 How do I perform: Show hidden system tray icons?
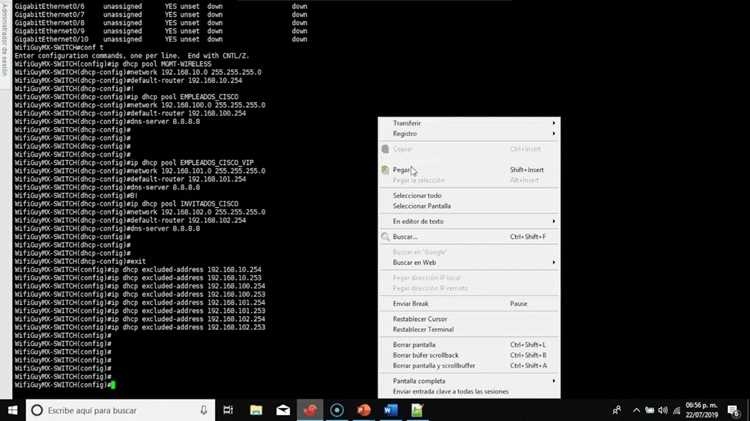[636, 410]
